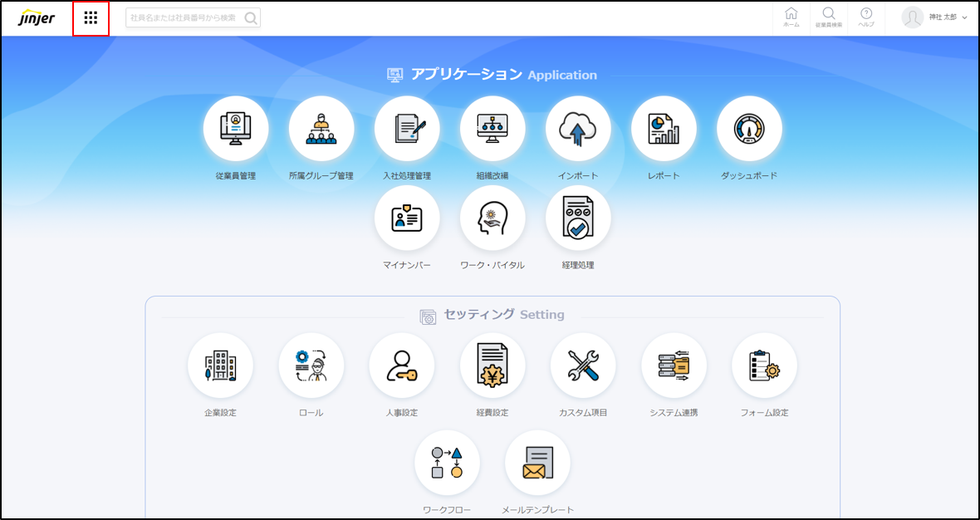
Task: Click the search magnifier in search box
Action: 251,18
